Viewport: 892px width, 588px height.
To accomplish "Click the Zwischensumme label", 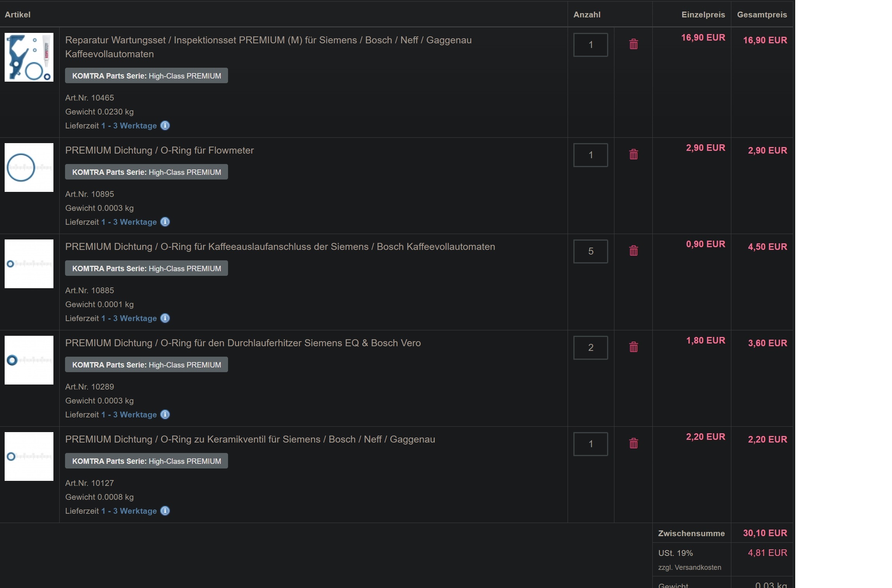I will tap(691, 533).
